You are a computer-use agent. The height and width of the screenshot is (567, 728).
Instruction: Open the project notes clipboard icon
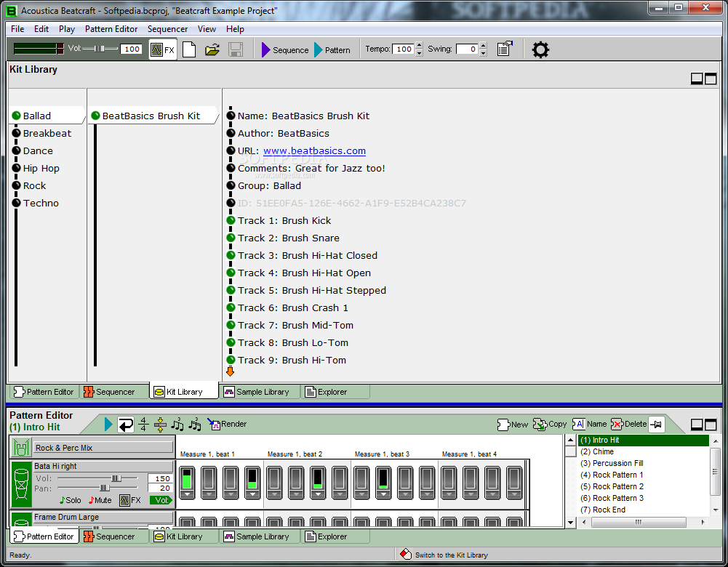(505, 49)
